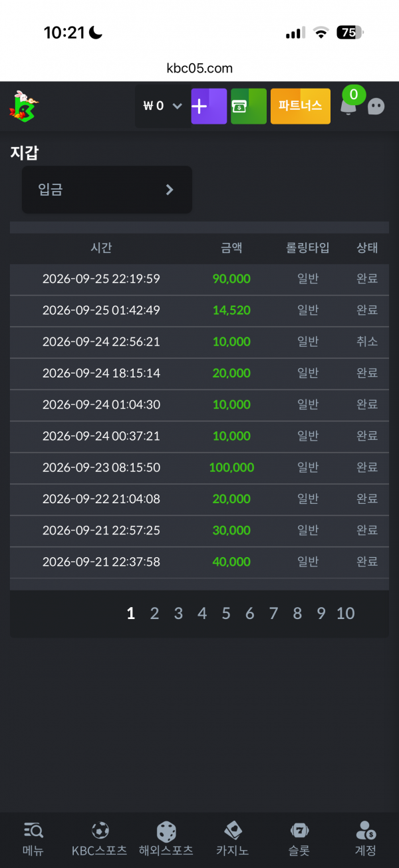
Task: Open 해외스포츠 dice icon
Action: point(166,839)
